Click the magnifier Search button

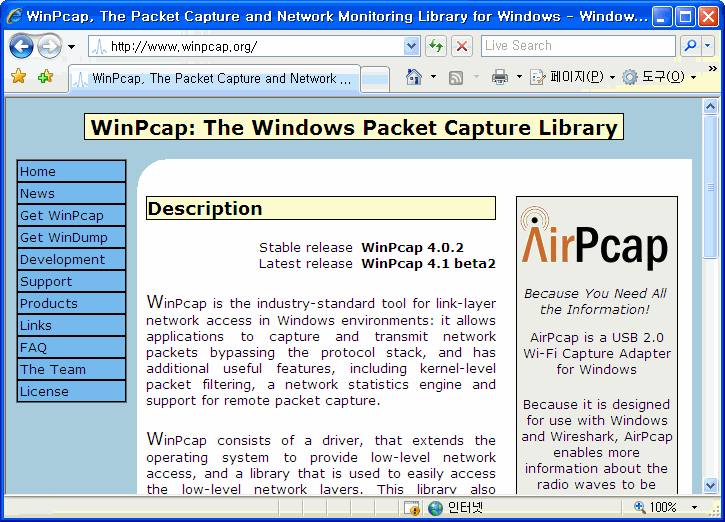point(690,46)
